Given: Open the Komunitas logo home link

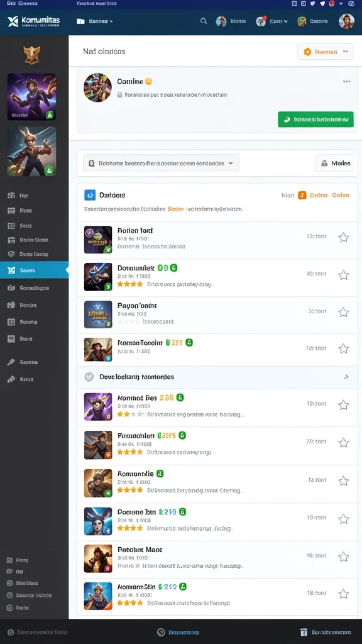Looking at the screenshot, I should 34,21.
